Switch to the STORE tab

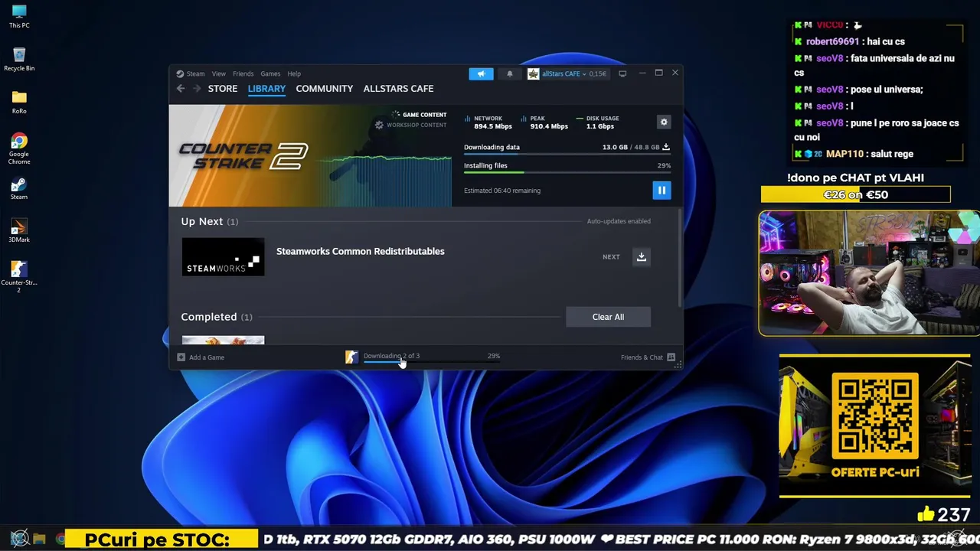click(x=223, y=89)
